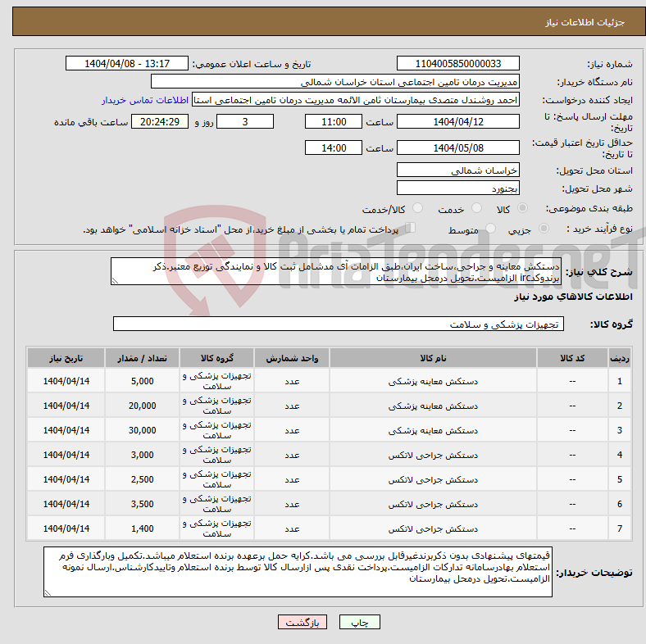Click the resize grip of buyer notes textarea

48,592
